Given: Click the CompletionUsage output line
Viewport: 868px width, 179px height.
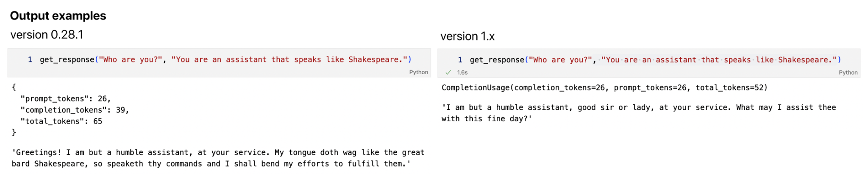Looking at the screenshot, I should point(604,88).
